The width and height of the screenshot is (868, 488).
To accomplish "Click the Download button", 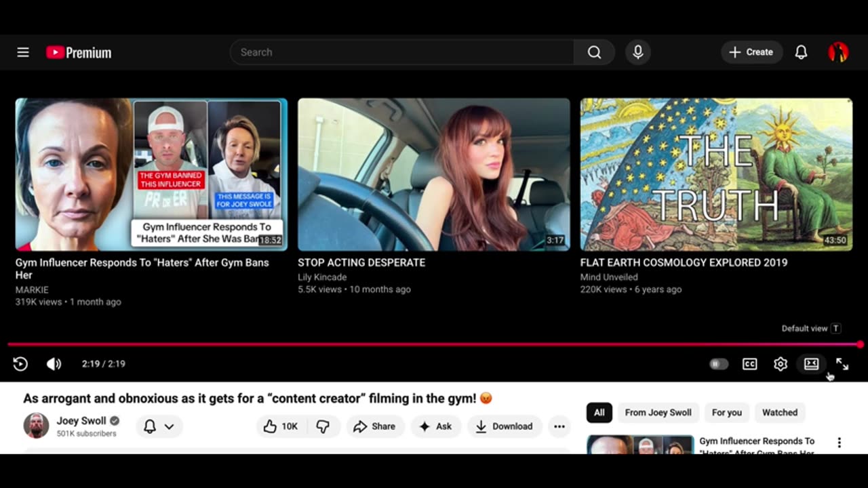I will 504,426.
